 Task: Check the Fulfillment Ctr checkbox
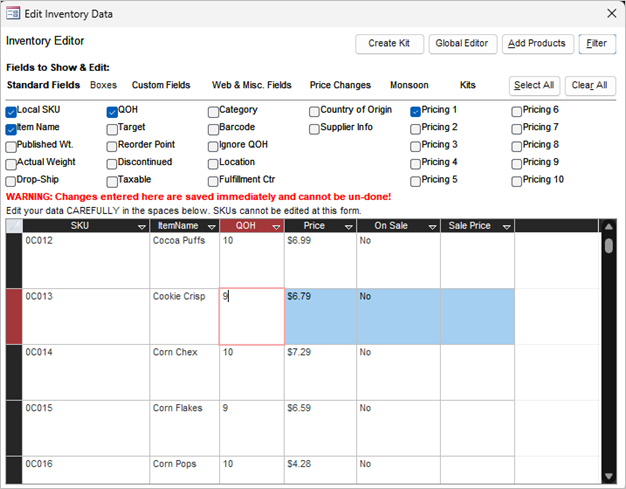point(213,182)
